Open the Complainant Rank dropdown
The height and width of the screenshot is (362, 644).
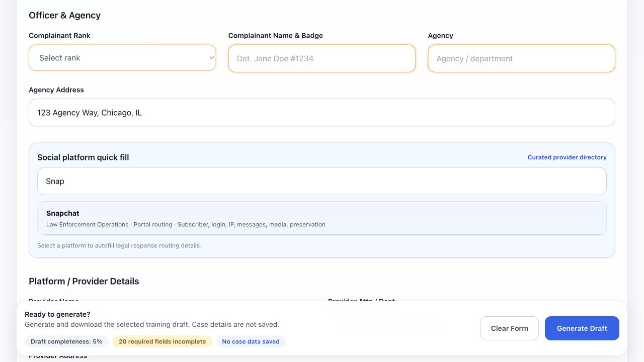tap(122, 58)
